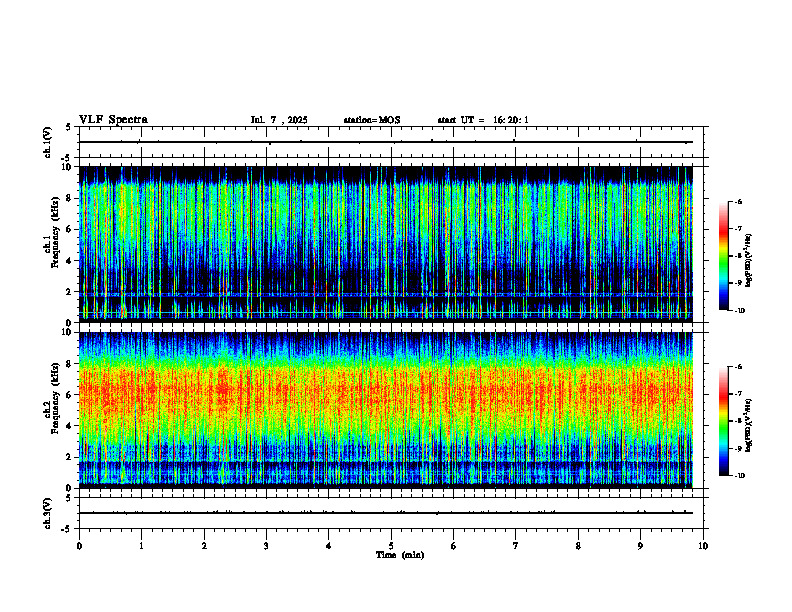
Task: Click the ch.1 voltage waveform trace
Action: [386, 142]
